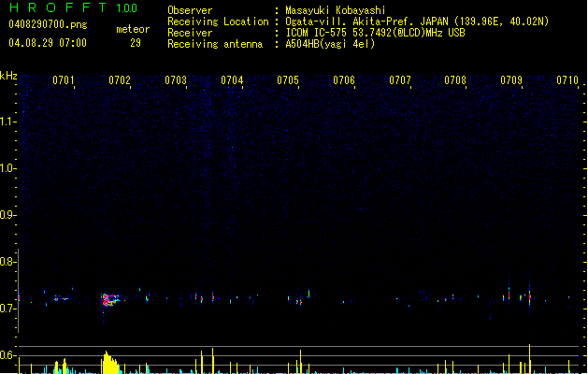The width and height of the screenshot is (588, 374).
Task: Click the 1.1 kHz axis label
Action: [x=7, y=122]
